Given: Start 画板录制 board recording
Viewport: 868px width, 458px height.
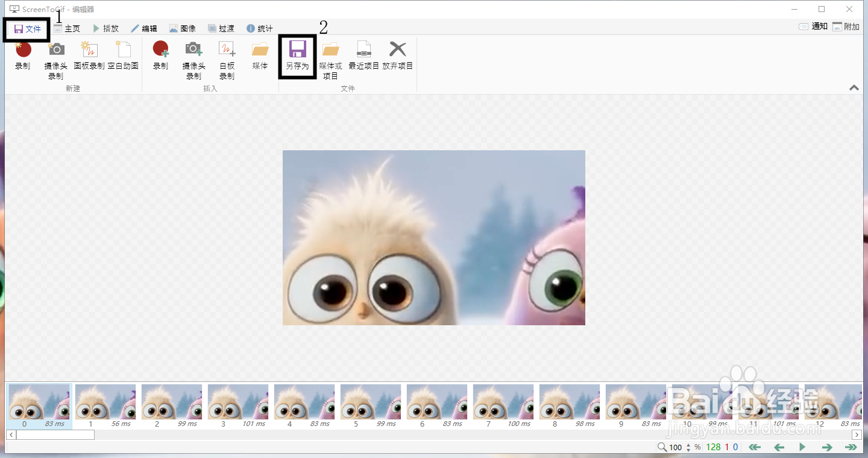Looking at the screenshot, I should pos(89,56).
